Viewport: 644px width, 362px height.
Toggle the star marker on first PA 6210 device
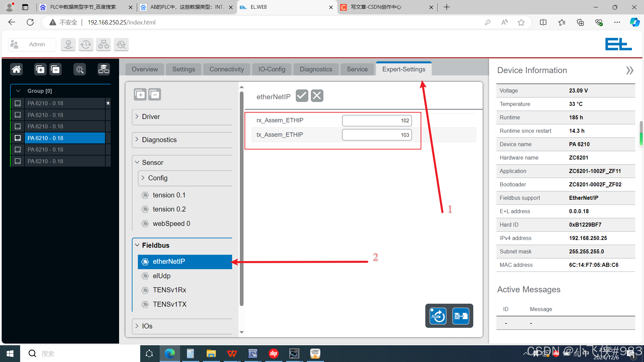(x=108, y=103)
